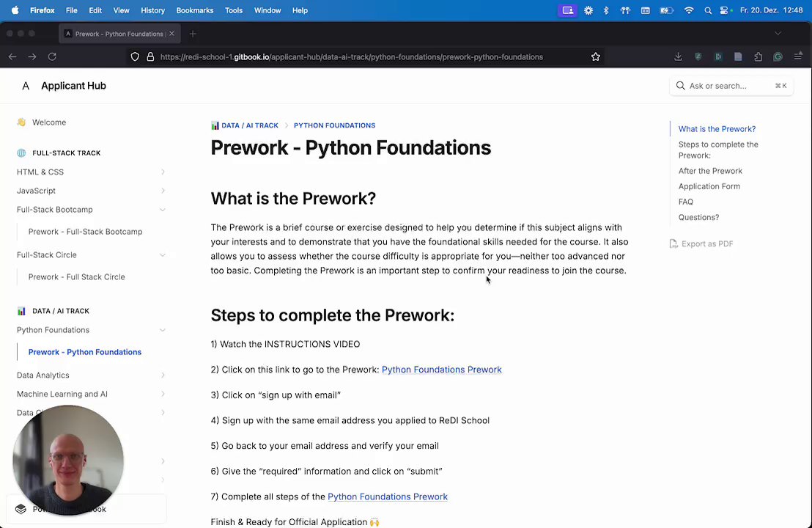The width and height of the screenshot is (812, 528).
Task: Close the Prework - Python Foundations tab
Action: (x=171, y=34)
